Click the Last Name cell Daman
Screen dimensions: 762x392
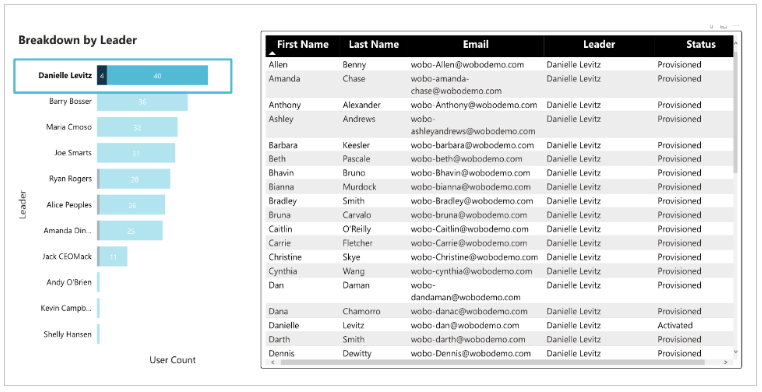(356, 286)
